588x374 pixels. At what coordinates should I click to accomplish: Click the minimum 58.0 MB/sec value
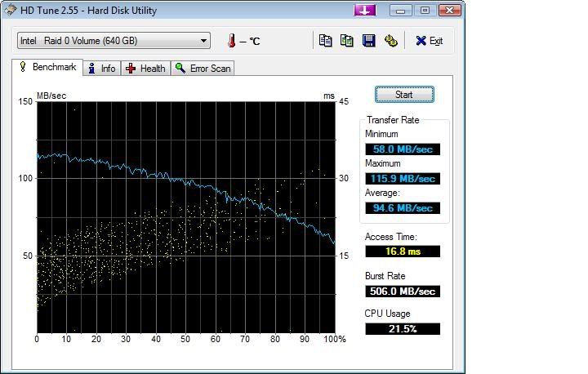(x=403, y=149)
